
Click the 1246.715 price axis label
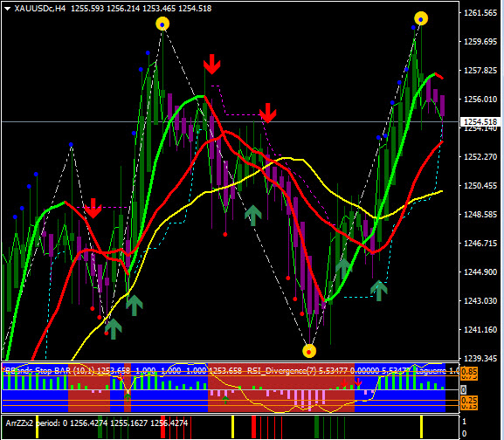[480, 243]
